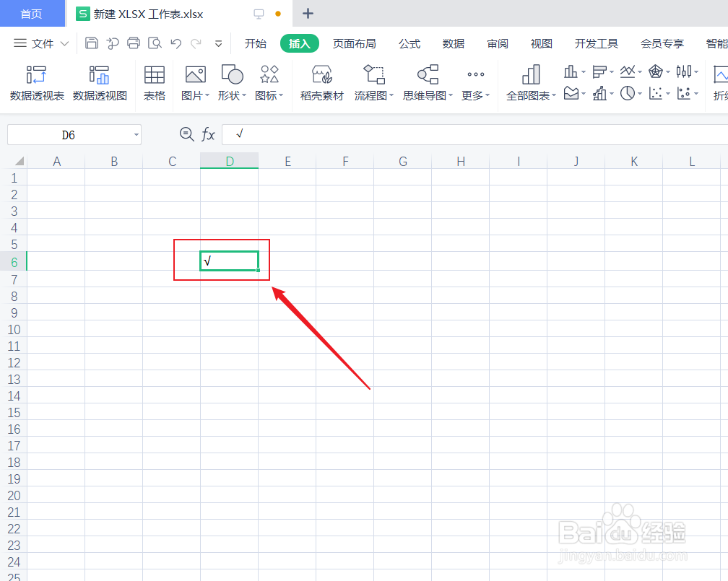This screenshot has height=581, width=728.
Task: Insert a scatter chart
Action: (x=656, y=93)
